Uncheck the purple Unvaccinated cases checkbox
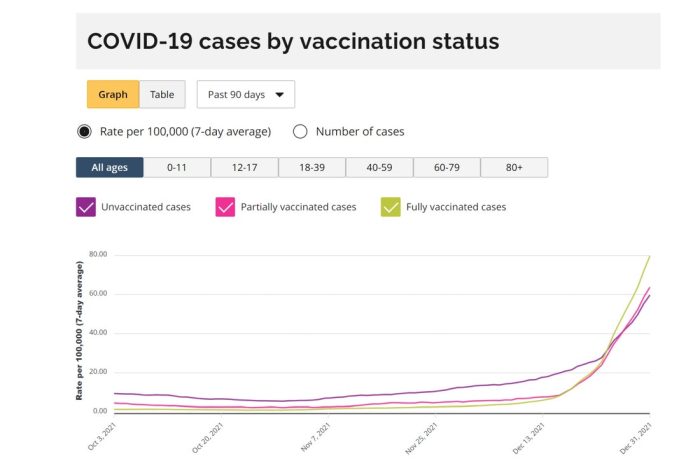Screen dimensions: 700x468 coord(85,207)
